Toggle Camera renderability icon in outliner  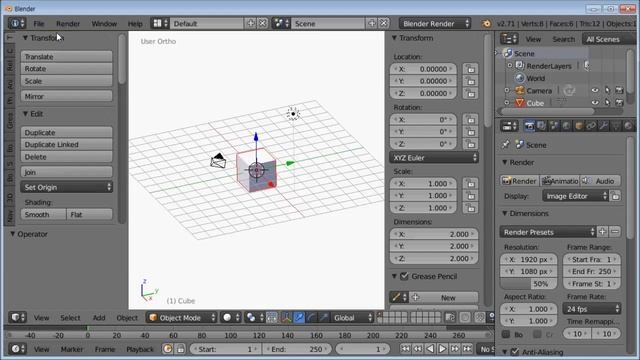pos(619,91)
